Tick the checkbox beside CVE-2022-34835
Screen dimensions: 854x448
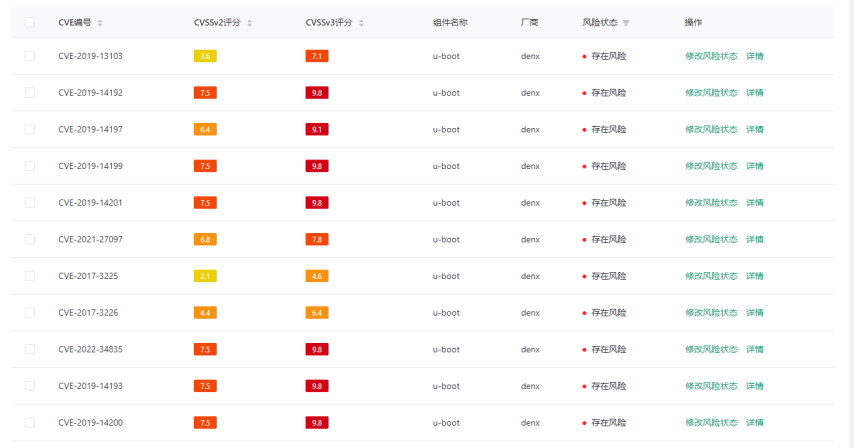pos(29,349)
